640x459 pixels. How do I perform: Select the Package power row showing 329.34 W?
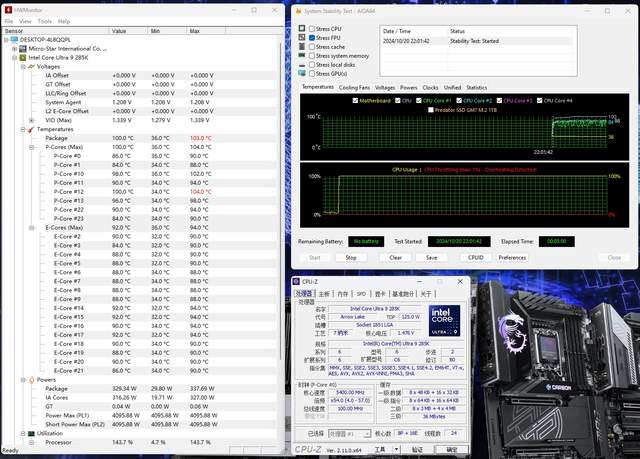click(140, 389)
